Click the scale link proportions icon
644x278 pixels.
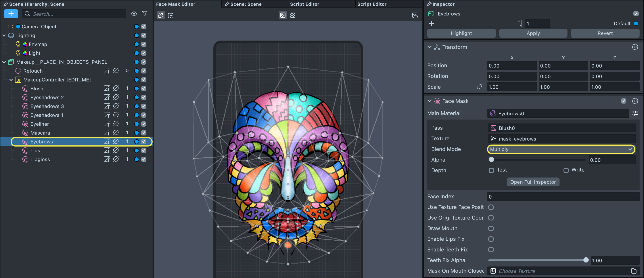[479, 87]
